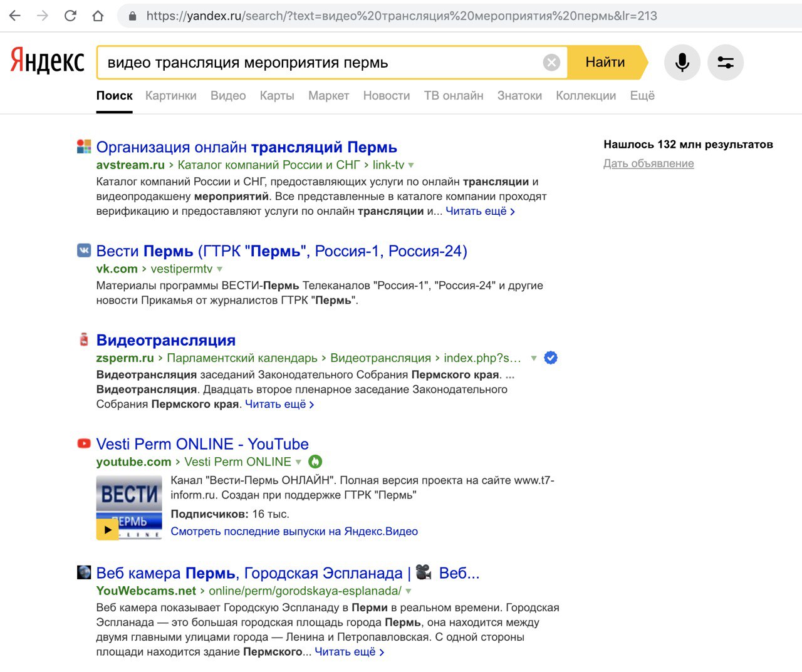Expand the avstream.ru result menu arrow
The height and width of the screenshot is (672, 802).
[411, 165]
